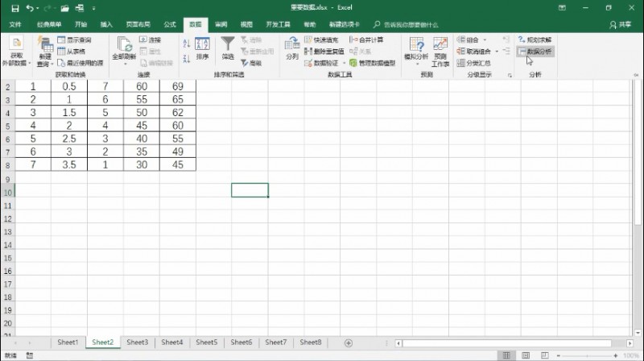The width and height of the screenshot is (644, 361).
Task: Select cell containing 69
Action: click(x=178, y=86)
